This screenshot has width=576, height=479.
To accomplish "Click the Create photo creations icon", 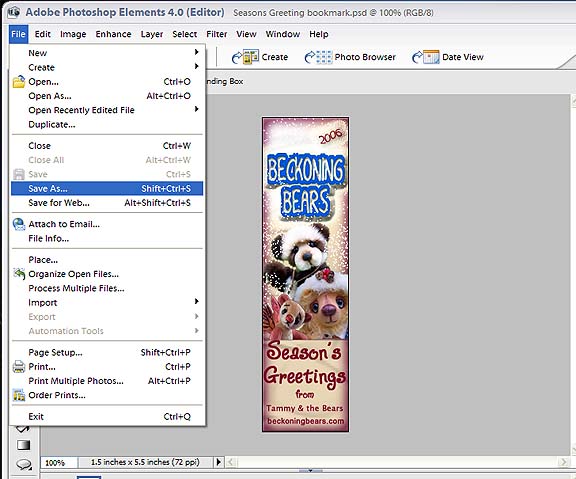I will [245, 57].
